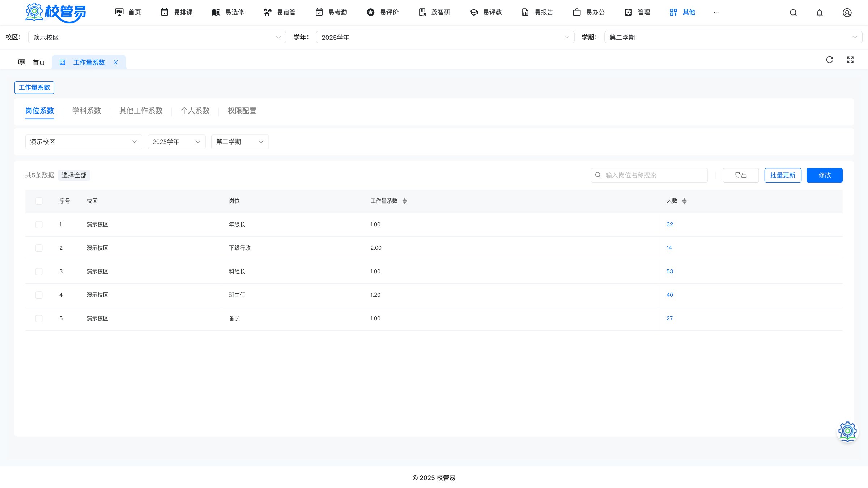
Task: Click the 2.00 工作量系数 value
Action: pos(376,248)
